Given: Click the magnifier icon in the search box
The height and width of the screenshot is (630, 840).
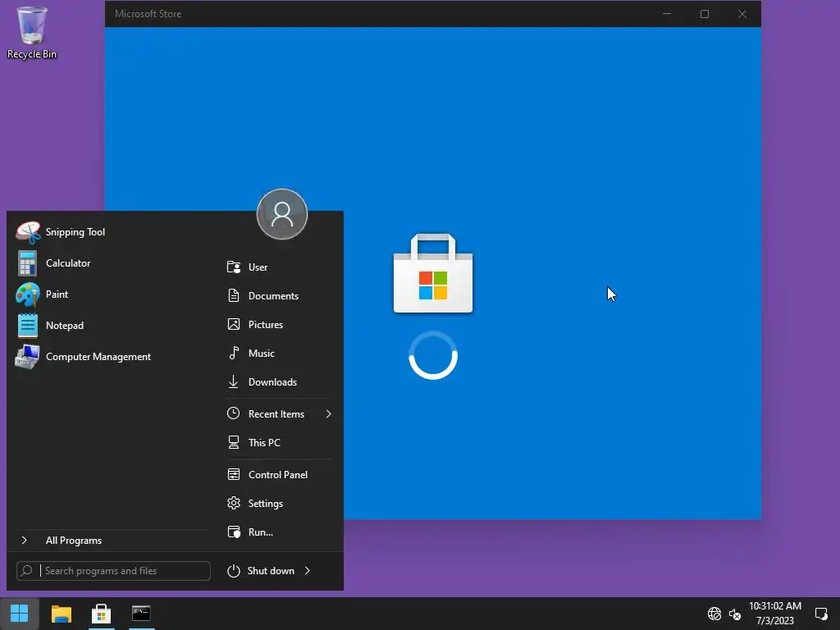Looking at the screenshot, I should [x=27, y=571].
